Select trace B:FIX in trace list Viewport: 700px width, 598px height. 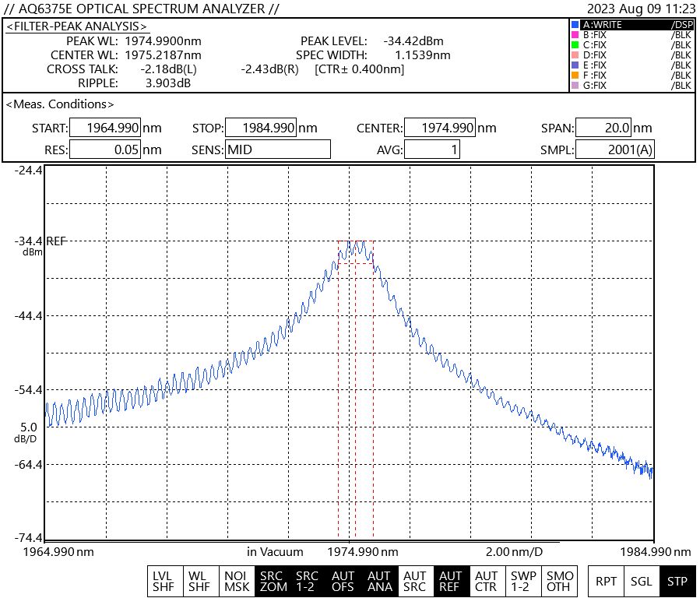[631, 35]
